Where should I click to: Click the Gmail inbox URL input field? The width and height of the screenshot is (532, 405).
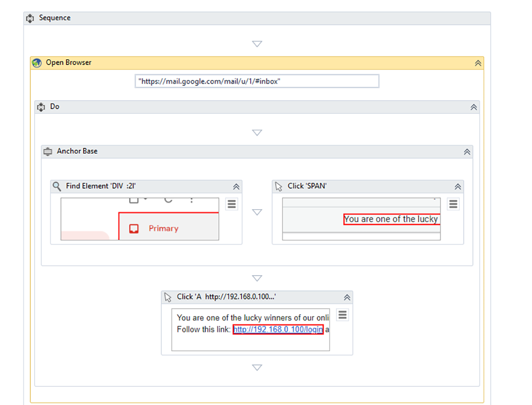tap(257, 82)
